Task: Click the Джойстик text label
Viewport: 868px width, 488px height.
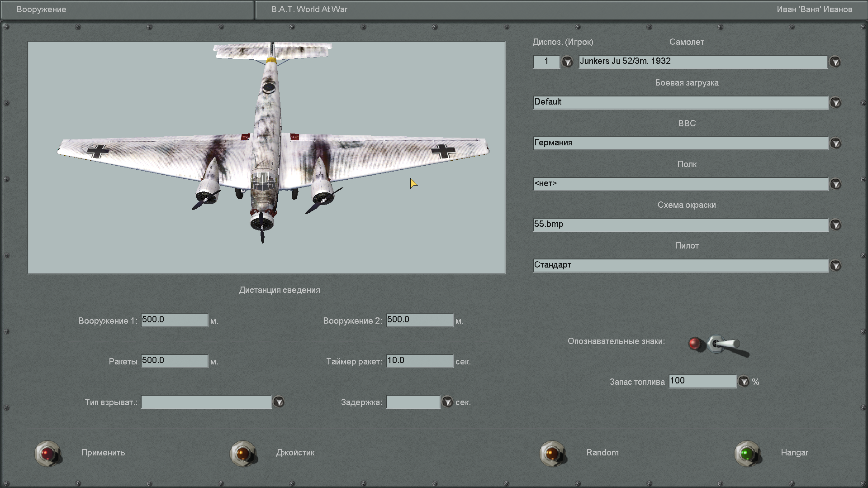Action: (x=295, y=453)
